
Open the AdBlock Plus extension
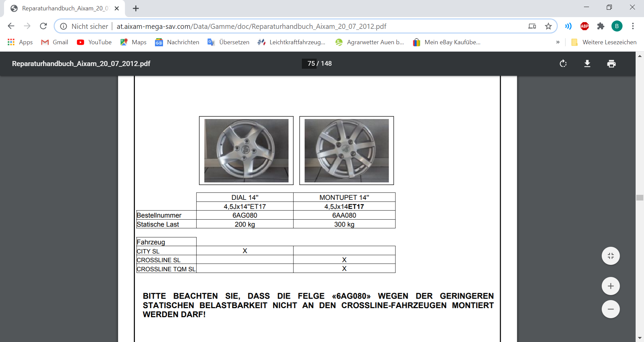click(585, 26)
